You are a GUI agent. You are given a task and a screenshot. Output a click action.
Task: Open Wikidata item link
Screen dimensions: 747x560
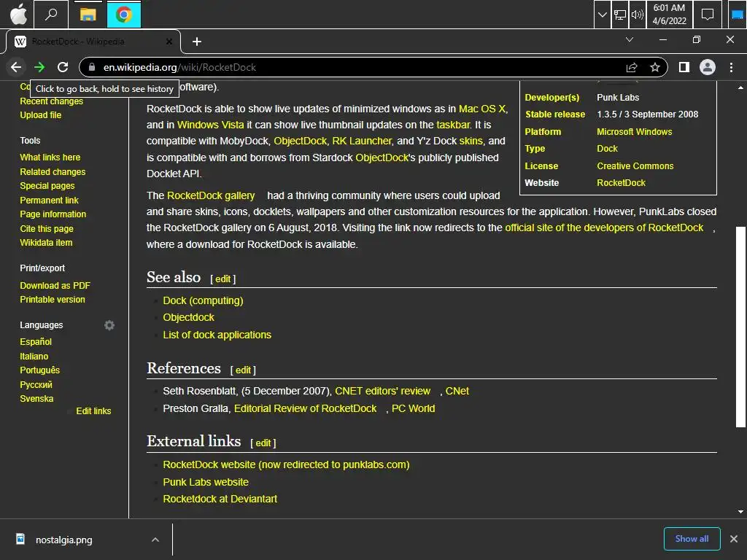pos(46,242)
